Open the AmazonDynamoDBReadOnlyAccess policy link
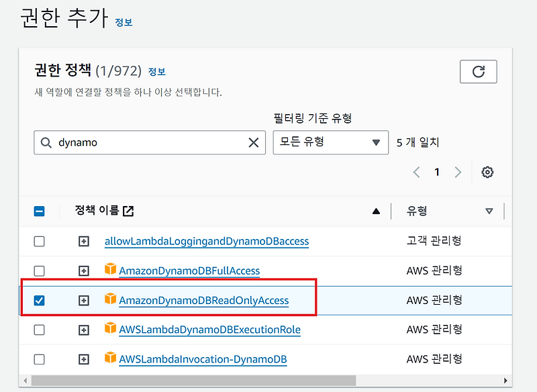Viewport: 537px width, 392px height. (203, 300)
